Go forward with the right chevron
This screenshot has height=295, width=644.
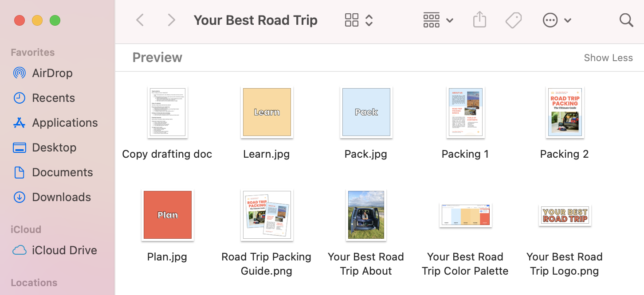point(171,20)
